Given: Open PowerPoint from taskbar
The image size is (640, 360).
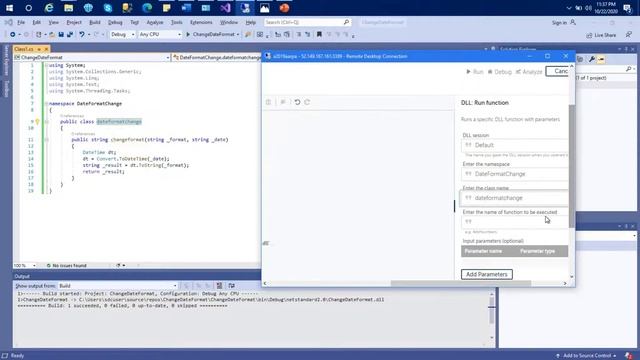Looking at the screenshot, I should pos(284,8).
